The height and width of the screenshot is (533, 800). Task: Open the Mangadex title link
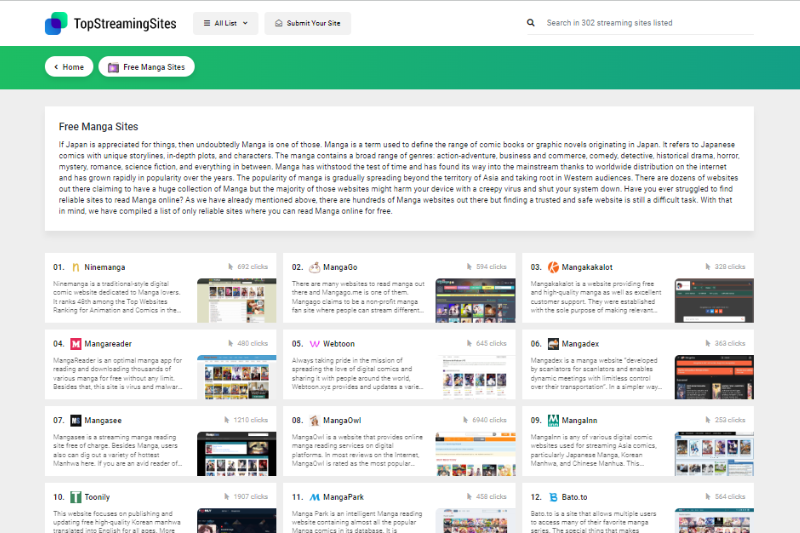click(580, 344)
